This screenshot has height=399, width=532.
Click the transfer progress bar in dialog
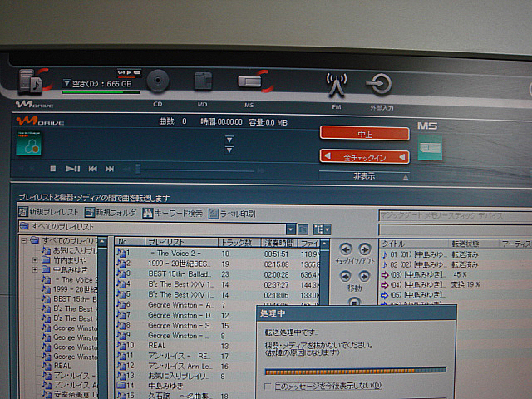[355, 372]
